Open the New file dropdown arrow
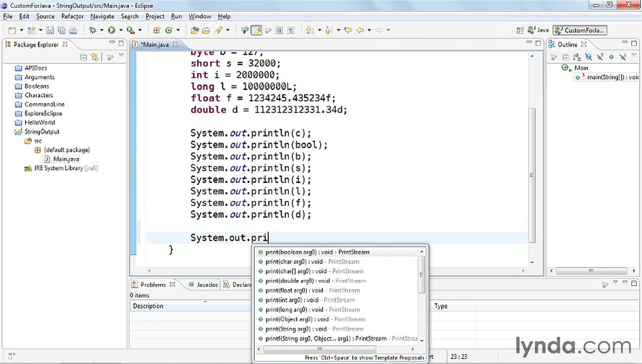The height and width of the screenshot is (364, 642). pos(21,30)
